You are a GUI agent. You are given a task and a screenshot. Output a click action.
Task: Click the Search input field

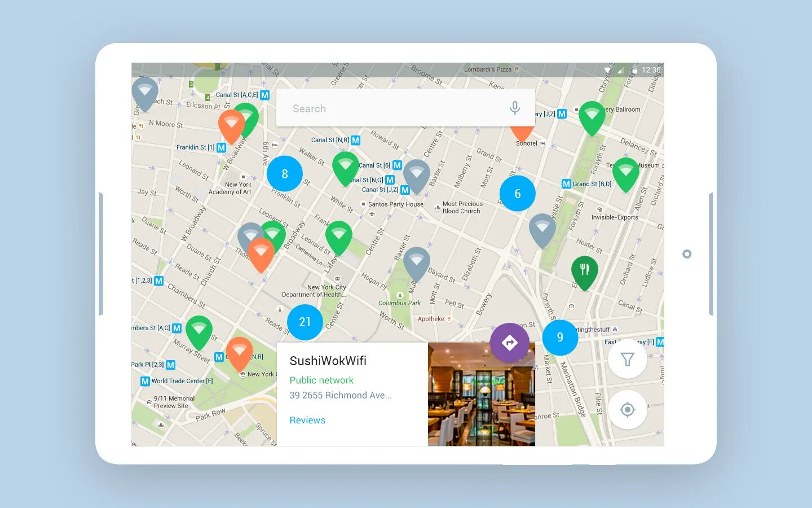(405, 108)
